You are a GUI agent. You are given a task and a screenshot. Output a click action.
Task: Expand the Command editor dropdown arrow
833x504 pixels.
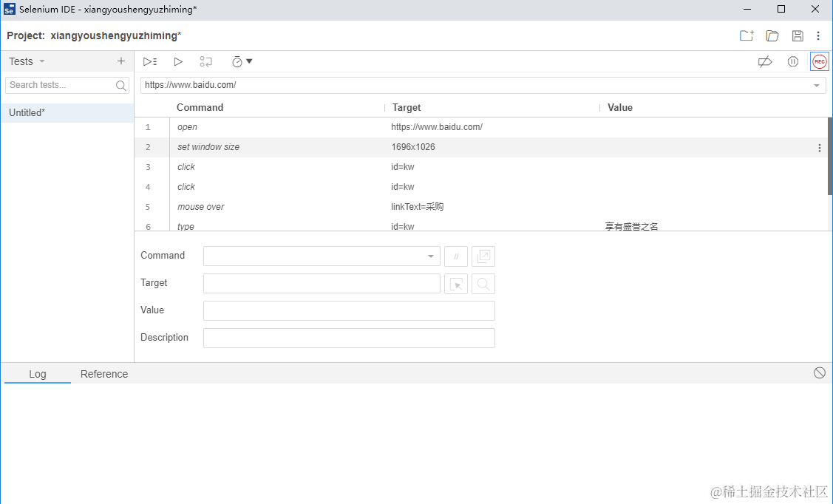[431, 256]
